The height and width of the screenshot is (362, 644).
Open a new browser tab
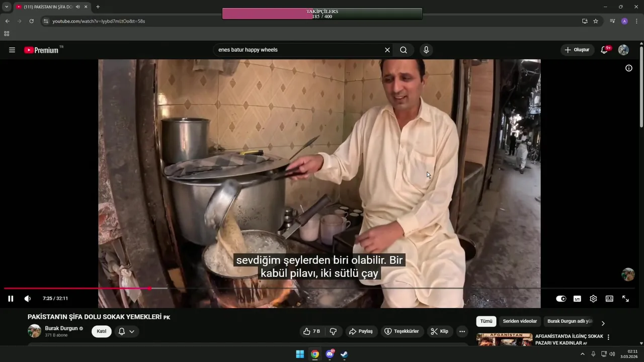point(98,7)
